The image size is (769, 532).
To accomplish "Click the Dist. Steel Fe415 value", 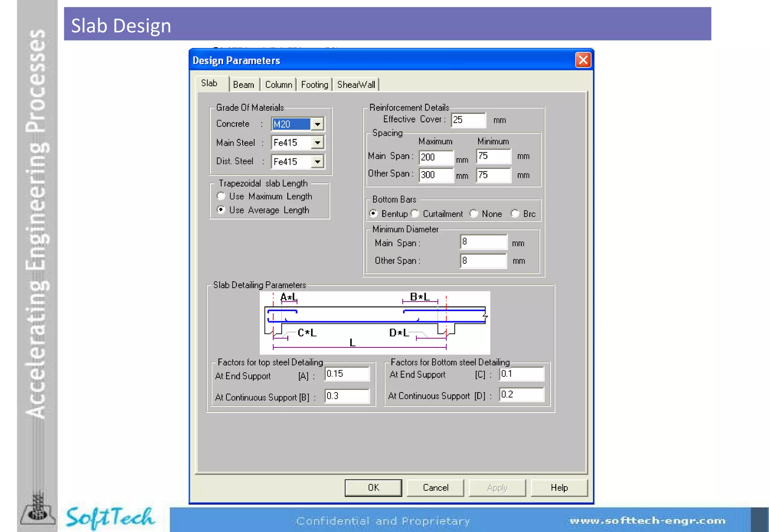I will coord(291,162).
